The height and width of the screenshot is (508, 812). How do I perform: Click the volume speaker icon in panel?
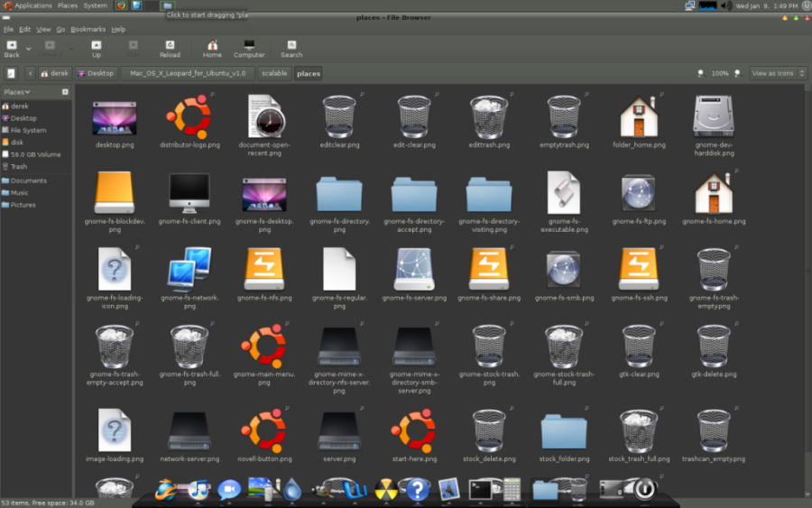coord(726,5)
